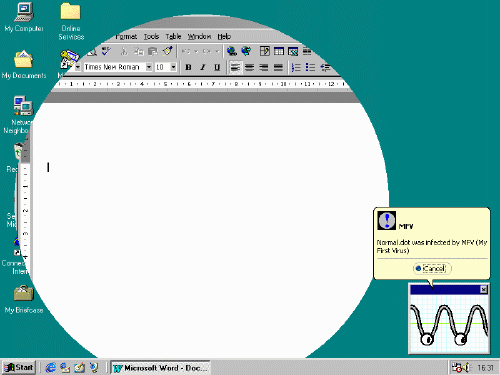Select the My Briefcase desktop icon

(x=24, y=299)
